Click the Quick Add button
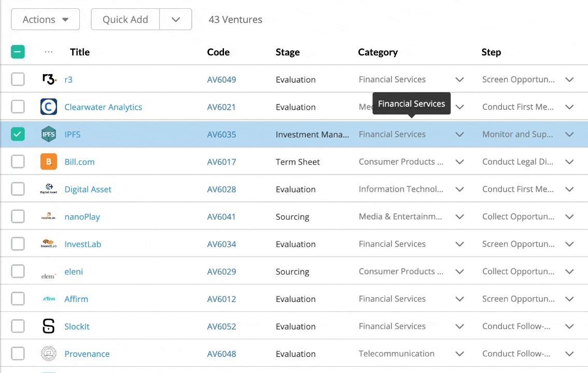588x373 pixels. tap(125, 19)
